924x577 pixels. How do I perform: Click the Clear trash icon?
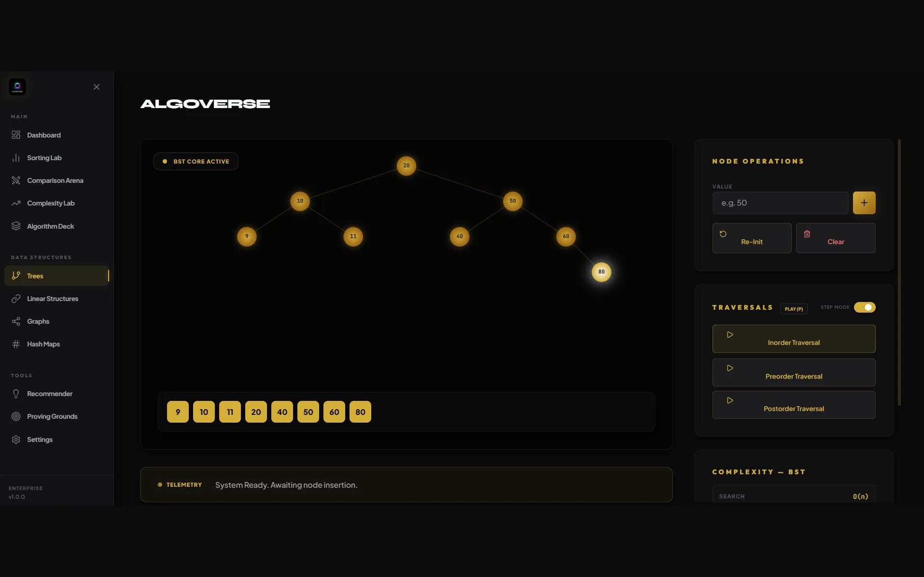807,234
